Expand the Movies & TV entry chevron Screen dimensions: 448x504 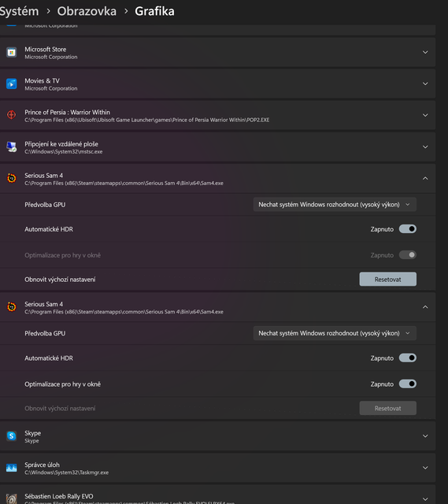tap(425, 83)
